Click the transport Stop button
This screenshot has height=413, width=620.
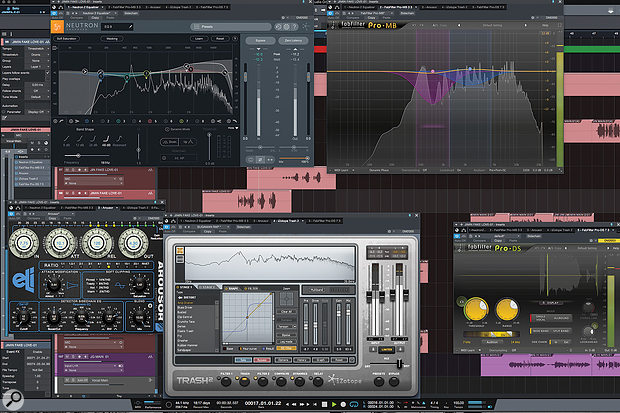point(324,404)
